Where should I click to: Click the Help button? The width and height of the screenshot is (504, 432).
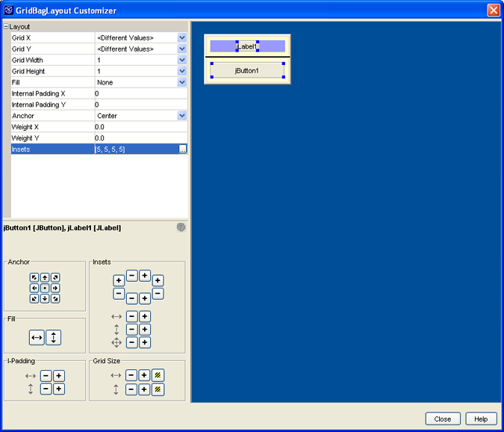click(481, 419)
